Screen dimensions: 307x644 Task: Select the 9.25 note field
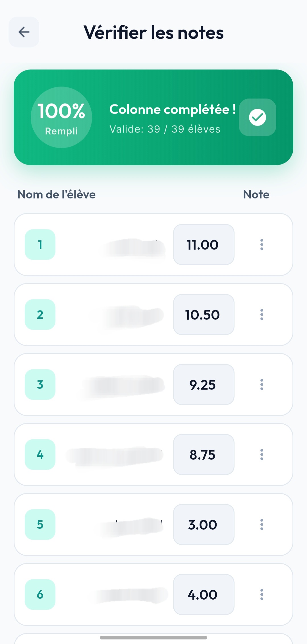pos(204,384)
